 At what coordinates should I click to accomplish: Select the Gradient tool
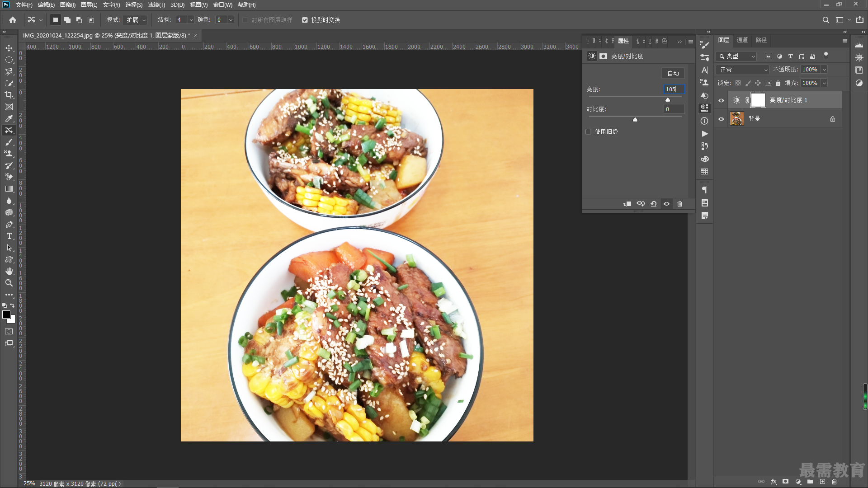tap(9, 189)
